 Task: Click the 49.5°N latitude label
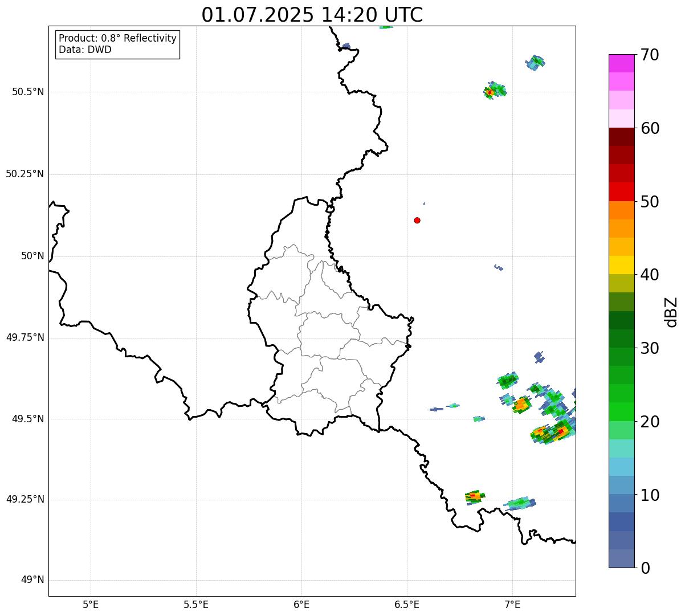28,419
